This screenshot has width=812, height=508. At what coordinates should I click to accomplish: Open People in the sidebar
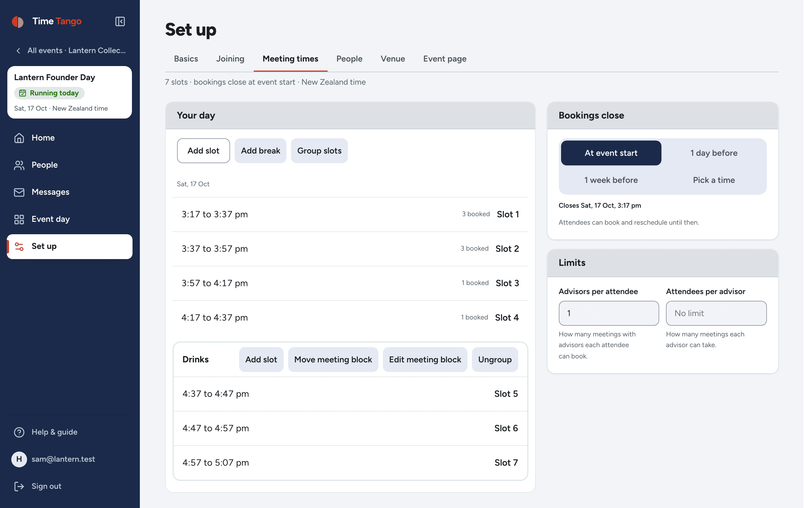tap(69, 165)
